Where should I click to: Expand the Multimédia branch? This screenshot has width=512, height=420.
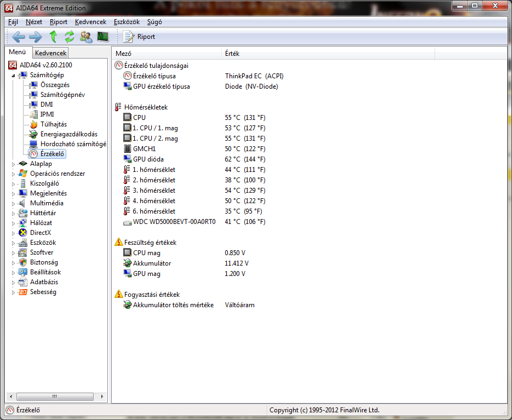pos(13,204)
